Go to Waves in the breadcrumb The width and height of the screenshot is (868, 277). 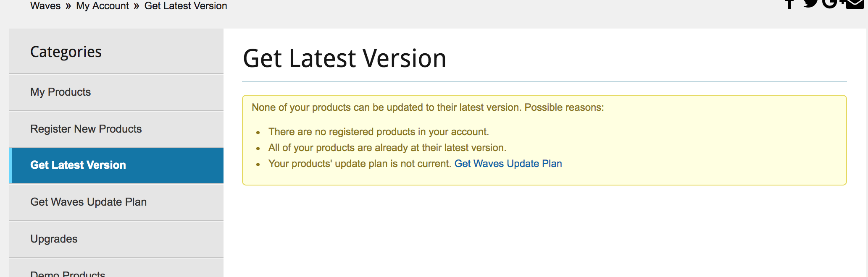(45, 6)
